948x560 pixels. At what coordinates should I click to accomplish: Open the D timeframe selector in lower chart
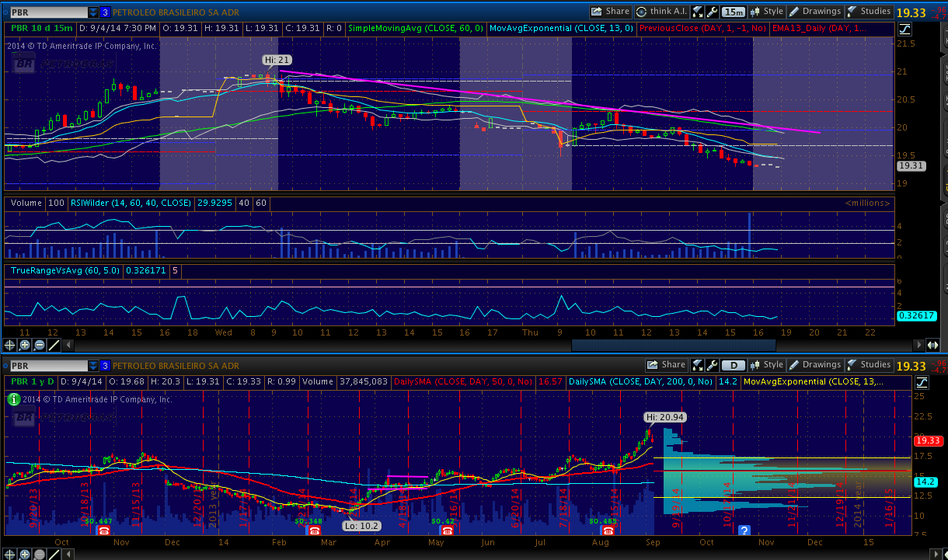pyautogui.click(x=734, y=365)
